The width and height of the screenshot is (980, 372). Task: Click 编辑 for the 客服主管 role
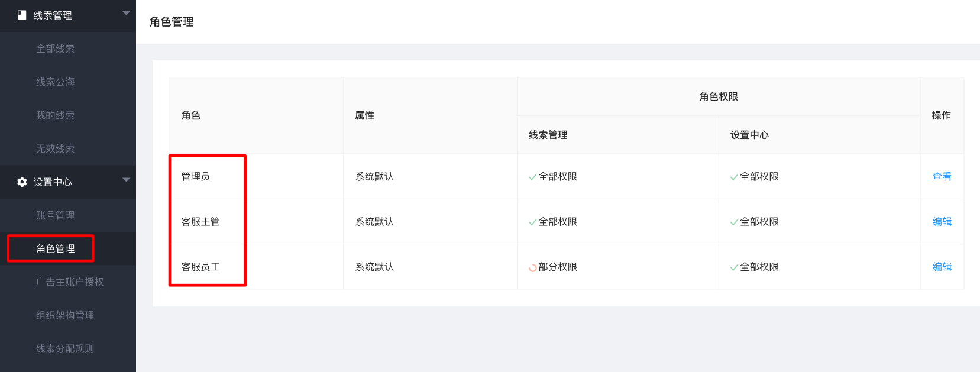pyautogui.click(x=943, y=221)
